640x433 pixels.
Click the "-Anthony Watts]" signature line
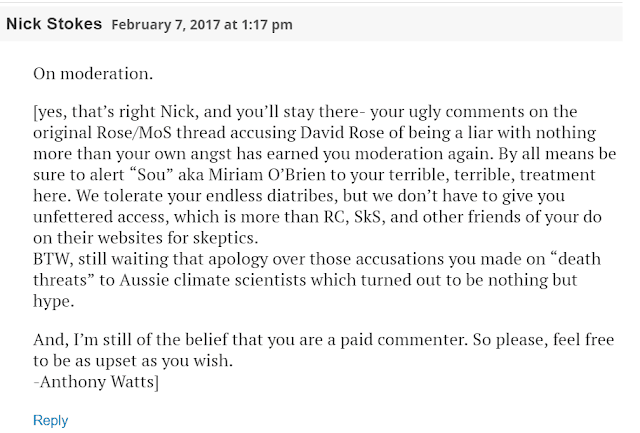point(96,382)
